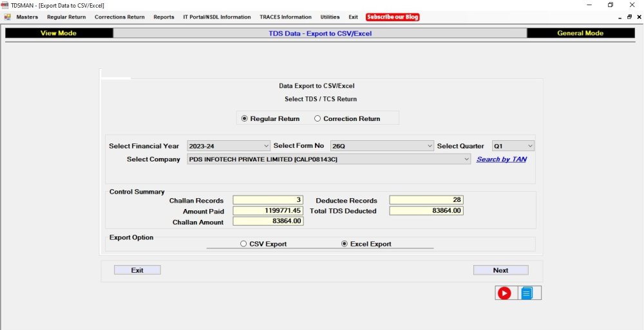
Task: Open the Reports menu
Action: [164, 17]
